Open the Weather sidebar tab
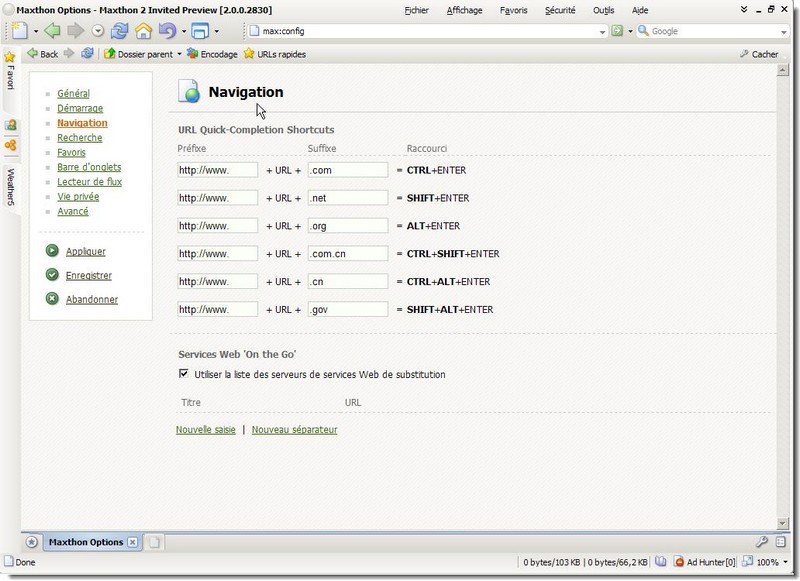 click(10, 187)
